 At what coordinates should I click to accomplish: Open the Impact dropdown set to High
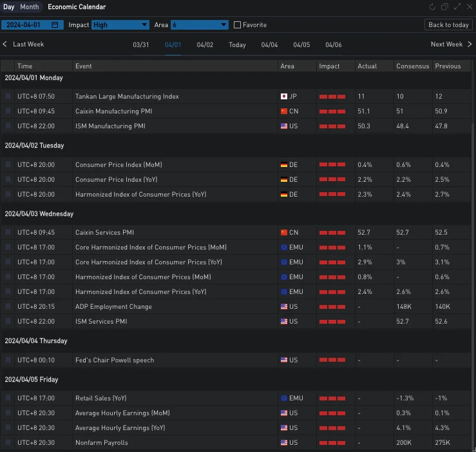120,25
